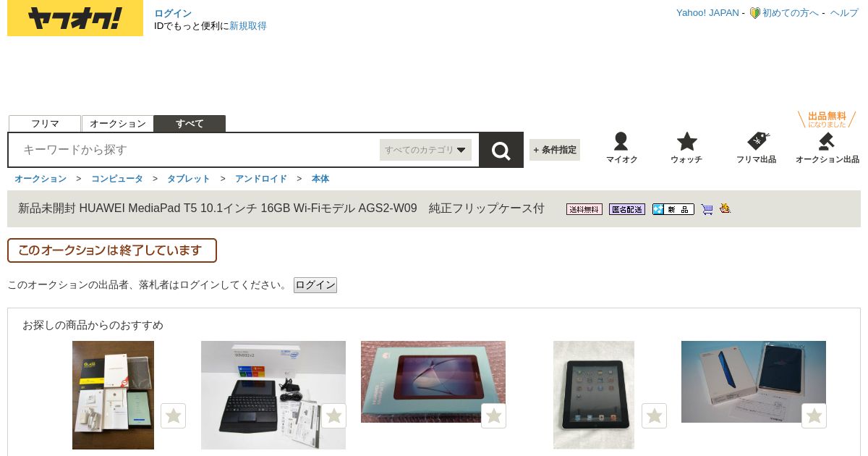Expand the ＋条件指定 search conditions
This screenshot has height=456, width=868.
(555, 150)
